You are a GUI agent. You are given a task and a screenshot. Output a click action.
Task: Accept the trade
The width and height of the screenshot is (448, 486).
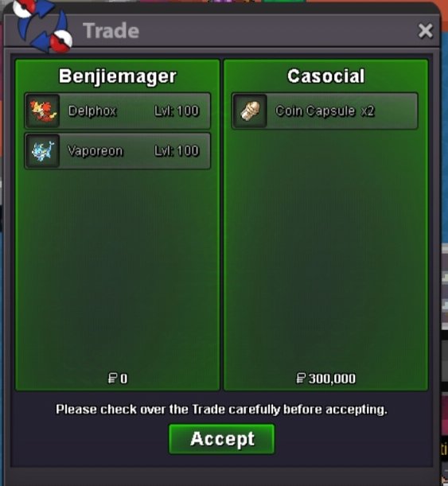[222, 439]
